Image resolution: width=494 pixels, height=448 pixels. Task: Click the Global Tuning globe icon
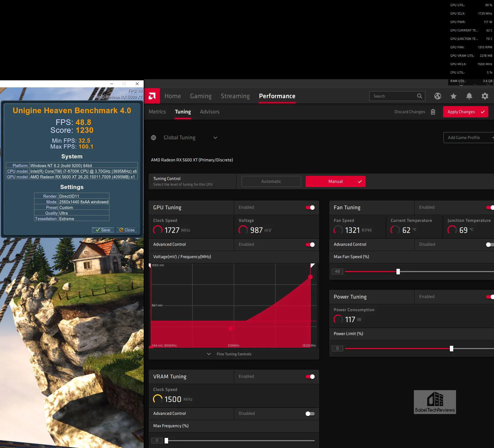pyautogui.click(x=154, y=138)
